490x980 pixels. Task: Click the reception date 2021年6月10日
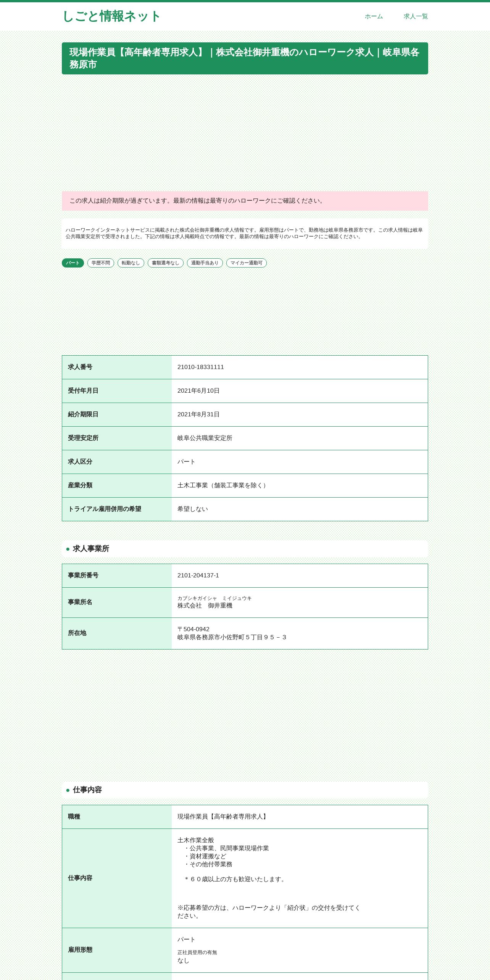point(198,391)
